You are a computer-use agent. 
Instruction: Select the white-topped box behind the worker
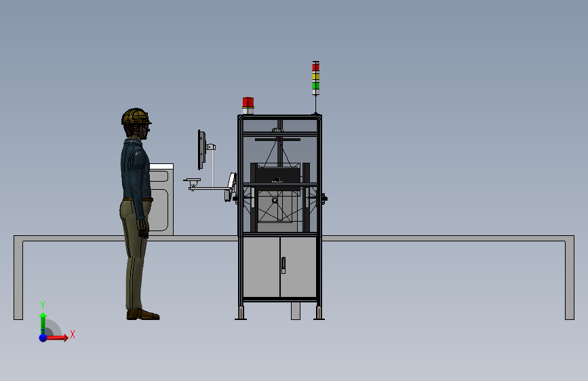point(161,199)
